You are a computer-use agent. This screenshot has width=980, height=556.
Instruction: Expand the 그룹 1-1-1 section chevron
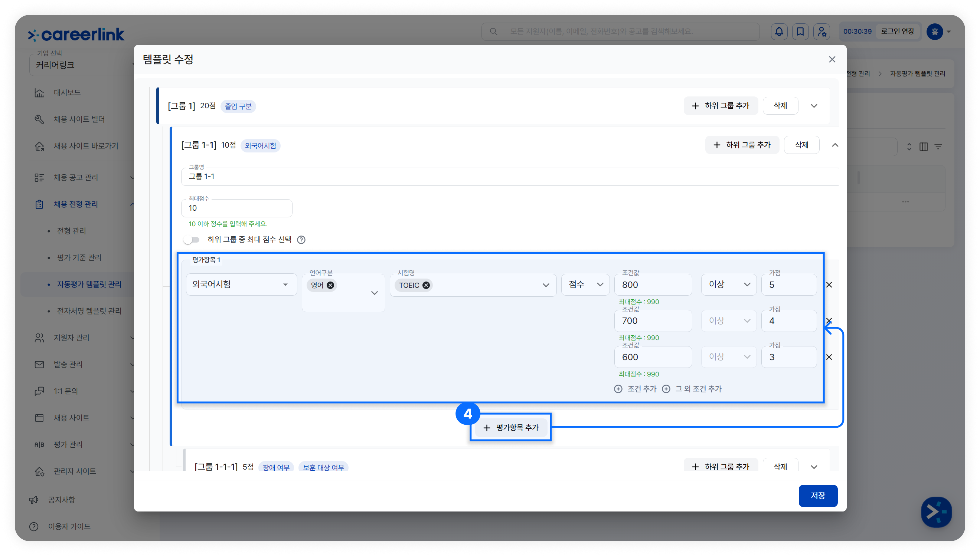pyautogui.click(x=814, y=467)
